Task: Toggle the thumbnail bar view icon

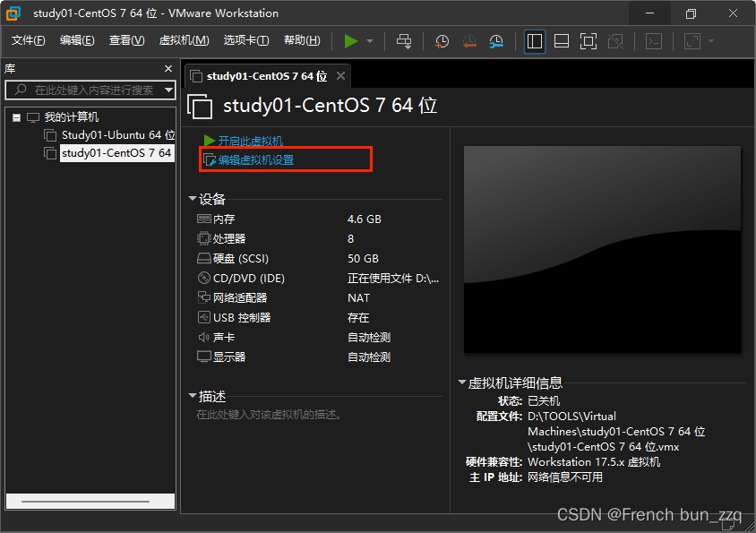Action: [562, 41]
